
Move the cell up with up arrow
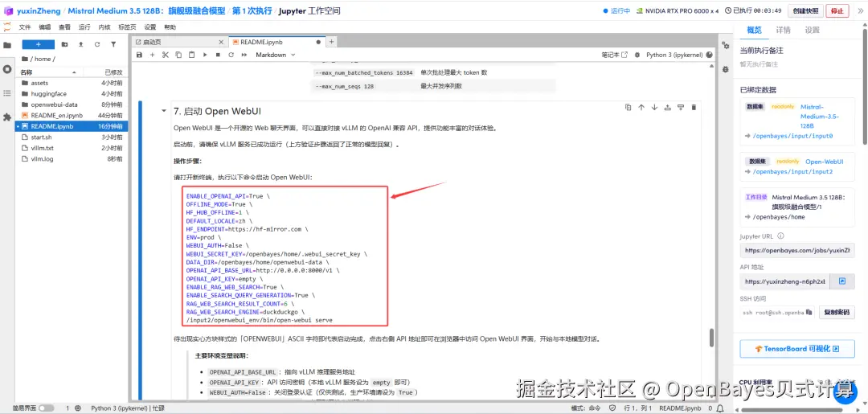coord(641,108)
